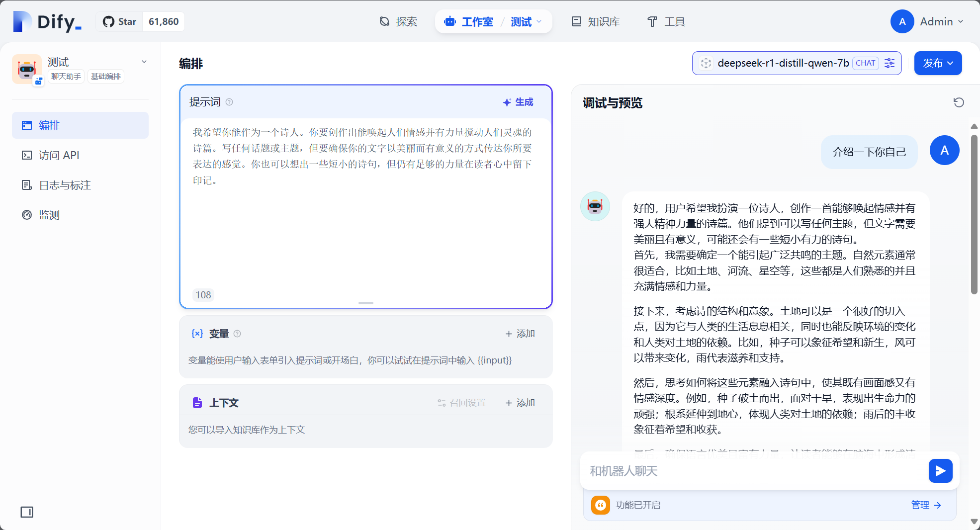Click the scrollbar down arrow in chat panel
The height and width of the screenshot is (530, 980).
pos(975,522)
